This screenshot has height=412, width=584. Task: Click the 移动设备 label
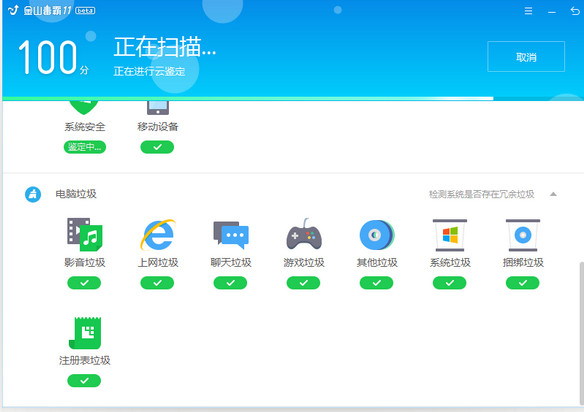[158, 127]
